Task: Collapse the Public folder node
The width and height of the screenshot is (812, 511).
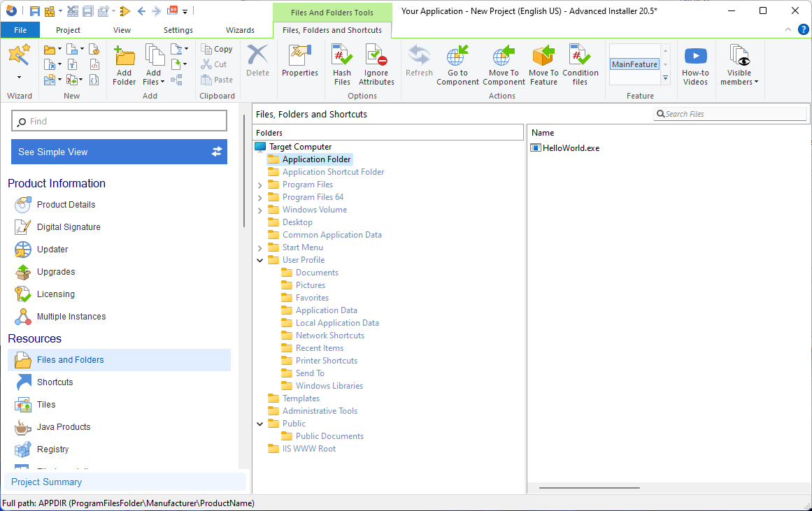Action: (x=260, y=424)
